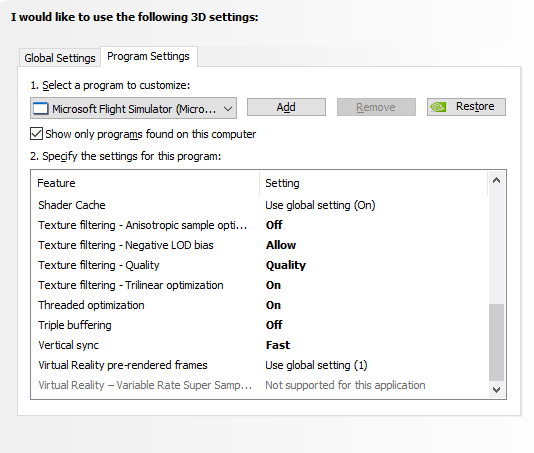Select the Vertical sync row
The width and height of the screenshot is (534, 453).
click(x=260, y=345)
